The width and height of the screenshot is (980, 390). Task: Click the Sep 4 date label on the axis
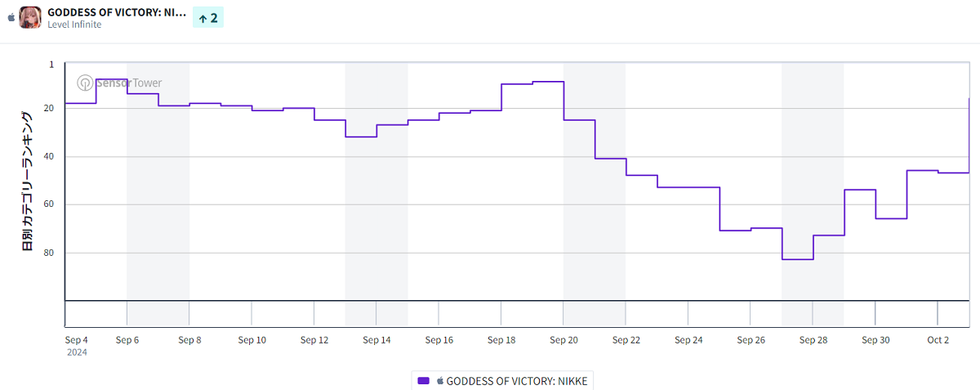coord(76,340)
